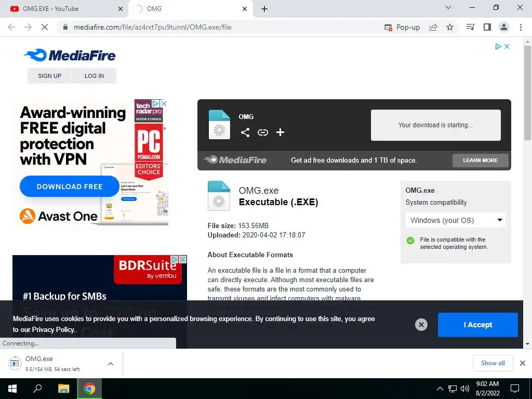Open Chrome three-dot menu
This screenshot has height=399, width=532.
click(x=521, y=27)
